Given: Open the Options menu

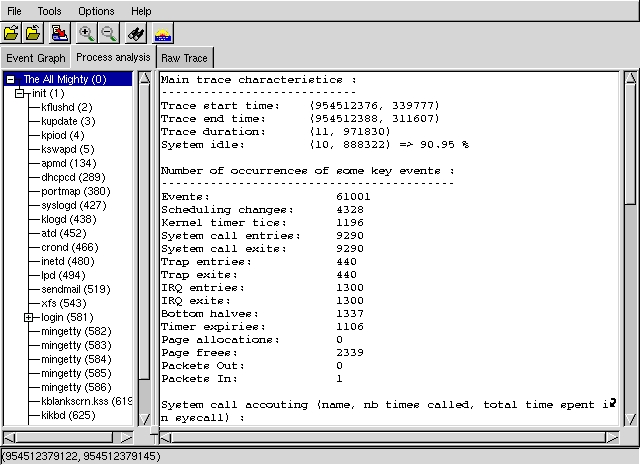Looking at the screenshot, I should tap(96, 11).
